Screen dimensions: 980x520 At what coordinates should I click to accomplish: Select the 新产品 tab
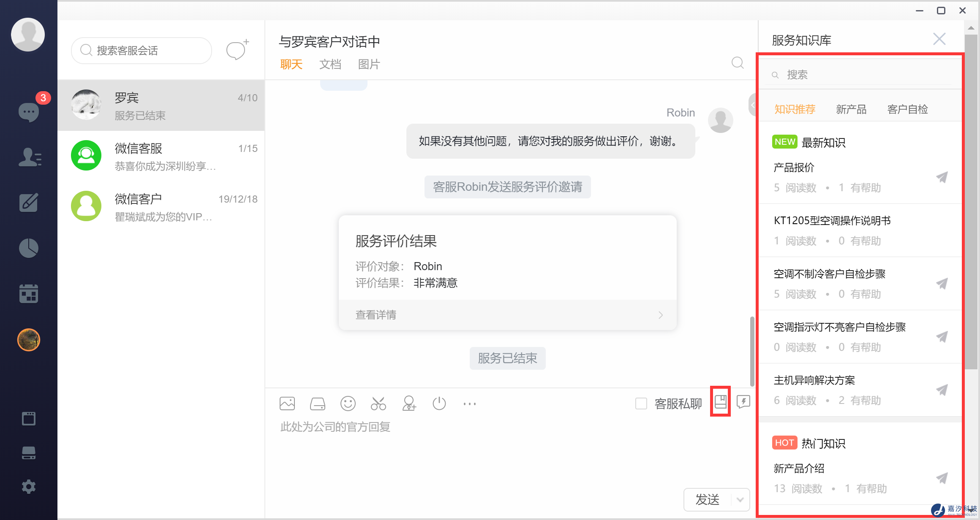tap(851, 109)
